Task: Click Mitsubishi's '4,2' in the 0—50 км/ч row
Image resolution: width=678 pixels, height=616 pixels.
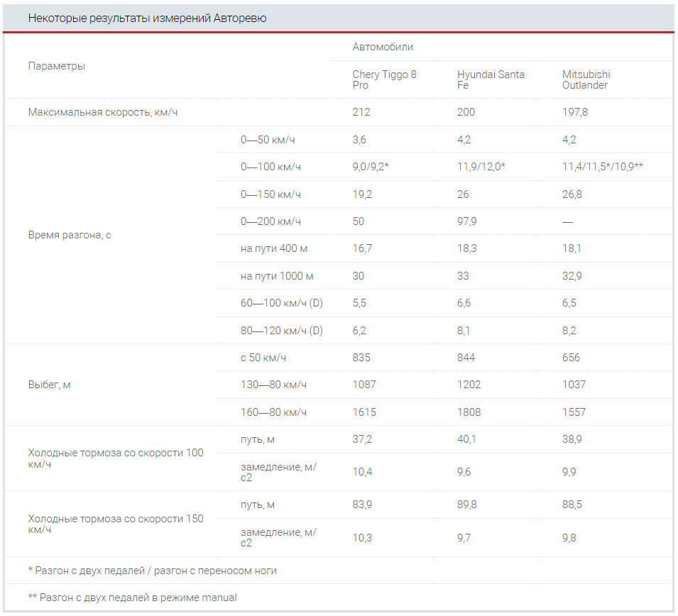Action: coord(569,140)
